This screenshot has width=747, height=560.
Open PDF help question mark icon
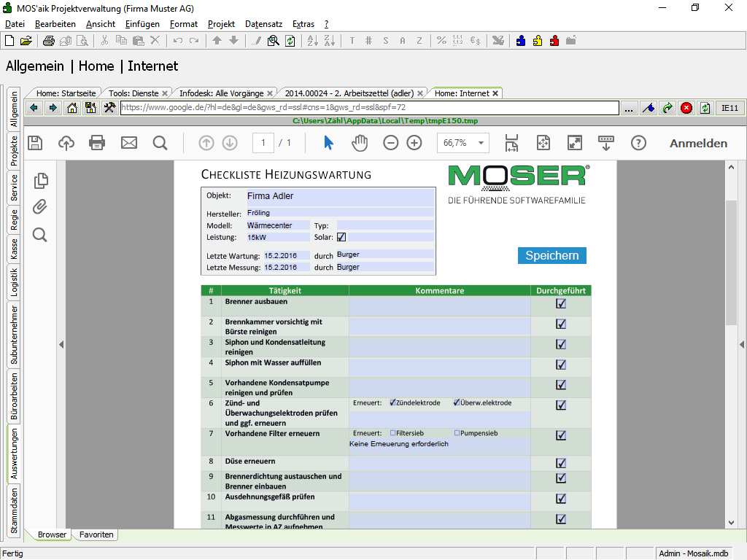[x=638, y=143]
